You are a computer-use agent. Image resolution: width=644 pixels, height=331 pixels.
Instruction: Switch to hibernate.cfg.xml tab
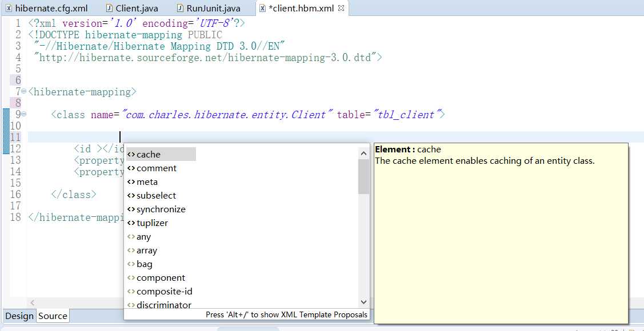pos(46,8)
